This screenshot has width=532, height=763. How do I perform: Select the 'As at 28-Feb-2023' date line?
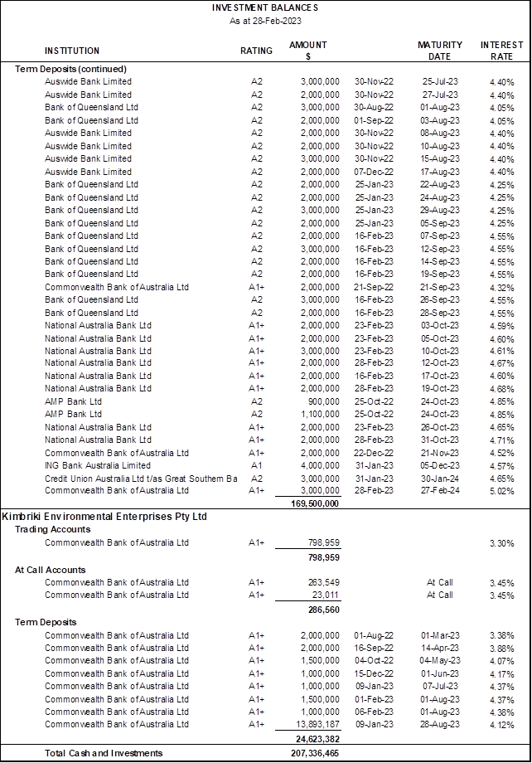[265, 21]
